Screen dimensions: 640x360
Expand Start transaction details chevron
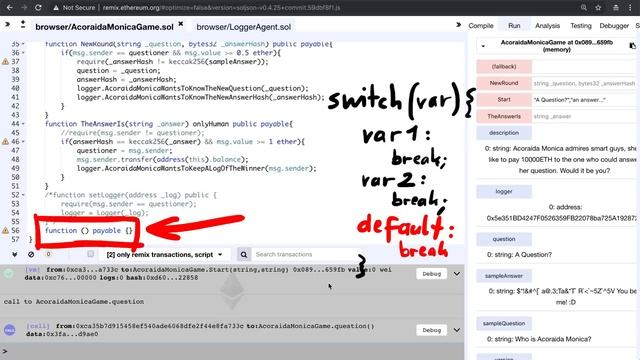(457, 274)
